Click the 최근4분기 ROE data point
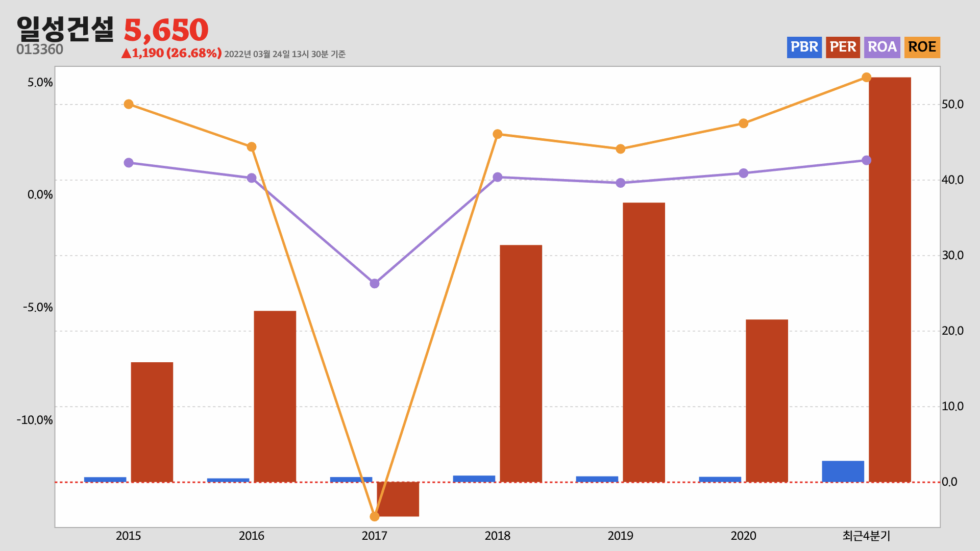The image size is (980, 551). [x=866, y=78]
